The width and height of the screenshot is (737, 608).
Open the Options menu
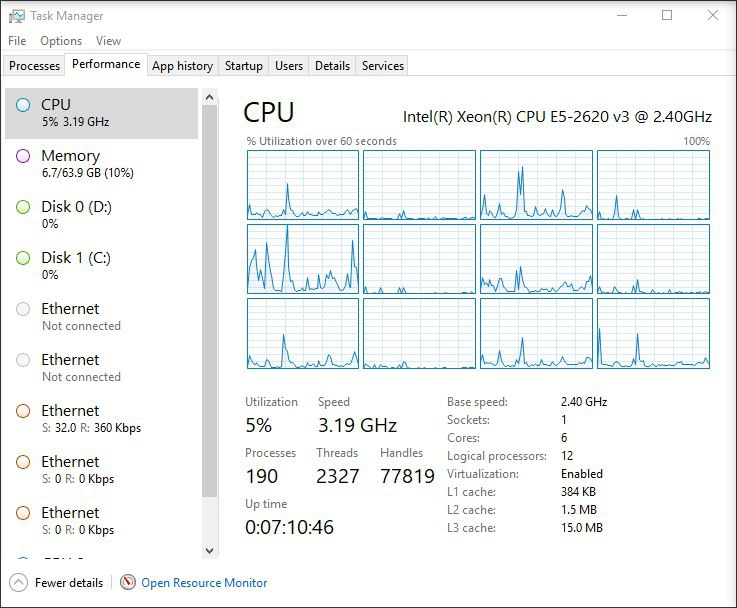(x=61, y=41)
